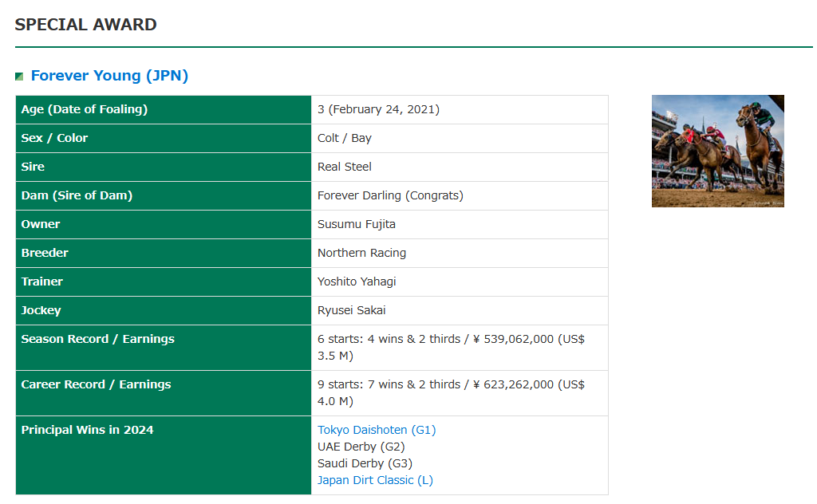Click the Northern Racing breeder value
817x504 pixels.
pyautogui.click(x=361, y=253)
